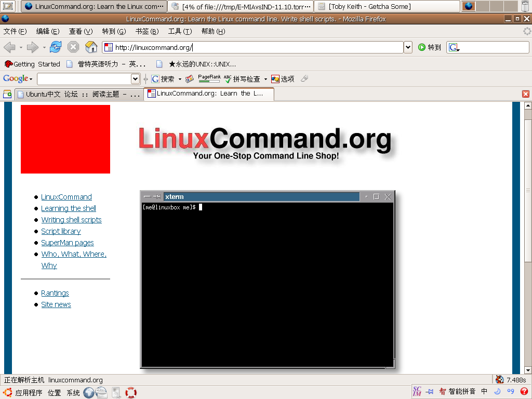Viewport: 532px width, 399px height.
Task: Open the Google logo toolbar menu
Action: (x=18, y=79)
